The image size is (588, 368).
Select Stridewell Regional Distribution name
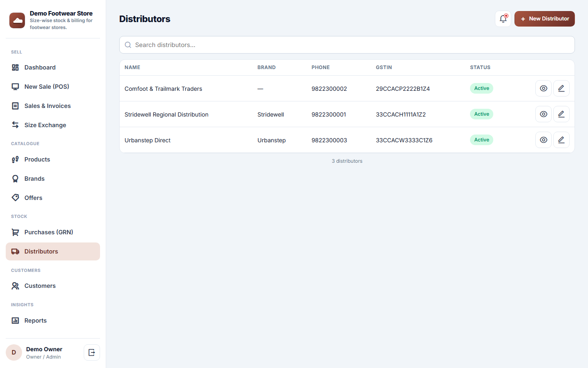(167, 114)
